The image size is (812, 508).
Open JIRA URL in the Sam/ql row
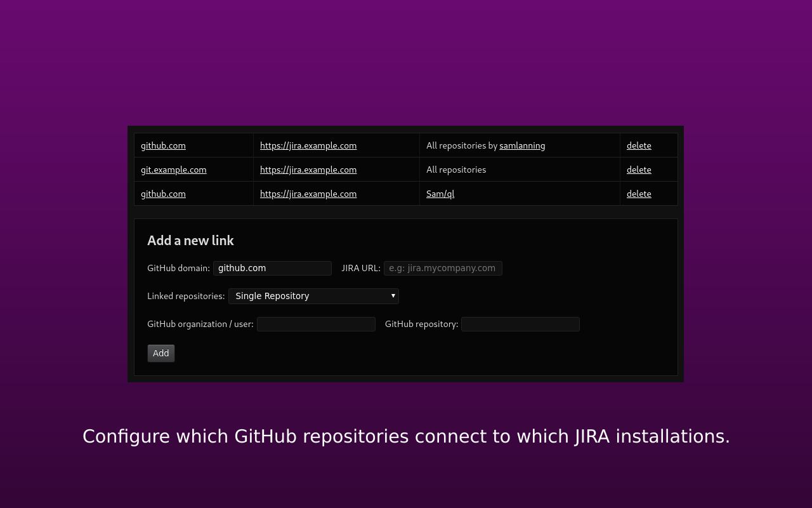(x=308, y=194)
